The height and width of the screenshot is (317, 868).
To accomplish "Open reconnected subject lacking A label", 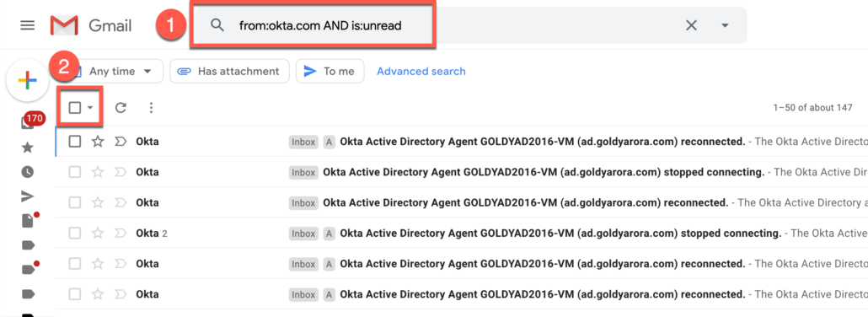I will point(525,203).
